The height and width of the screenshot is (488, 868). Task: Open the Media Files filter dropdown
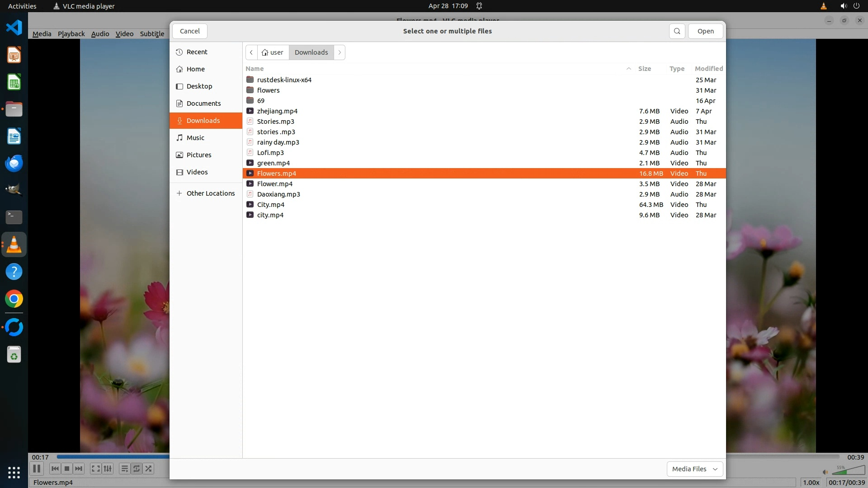(694, 469)
